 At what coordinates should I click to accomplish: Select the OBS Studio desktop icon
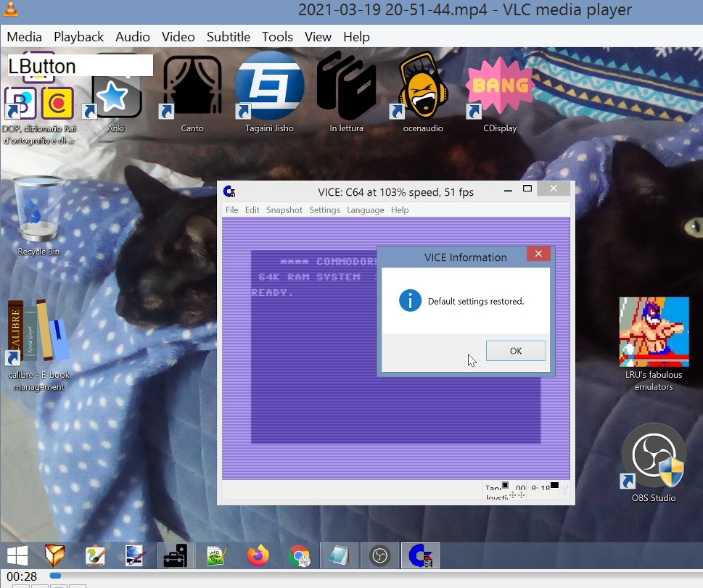click(654, 463)
